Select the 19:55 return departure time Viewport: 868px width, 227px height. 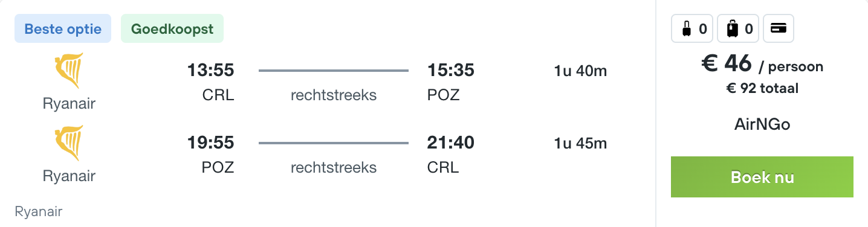coord(210,143)
